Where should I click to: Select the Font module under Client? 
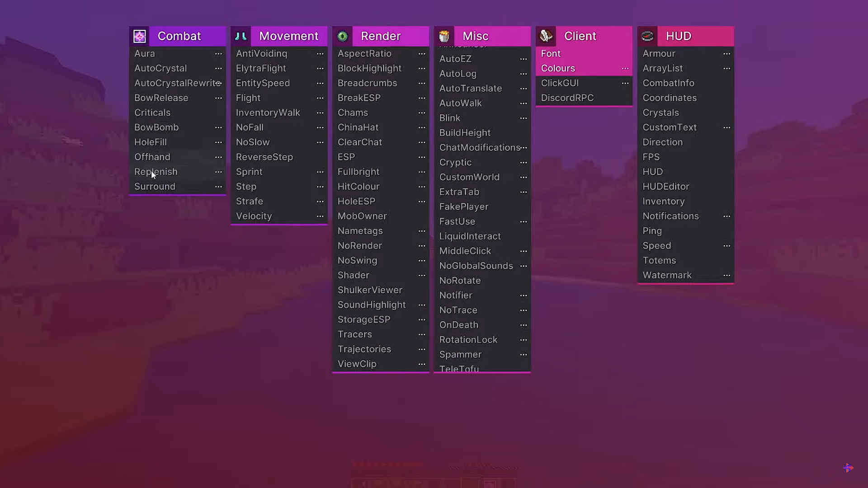551,53
